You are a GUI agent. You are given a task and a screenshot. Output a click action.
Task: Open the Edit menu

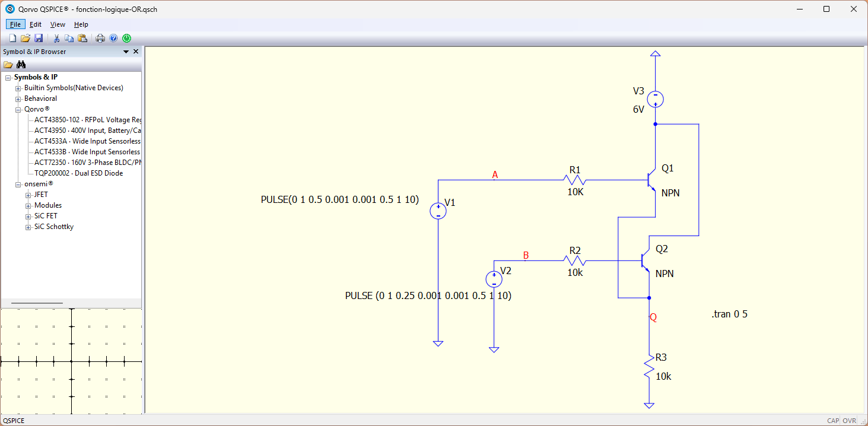click(x=36, y=24)
